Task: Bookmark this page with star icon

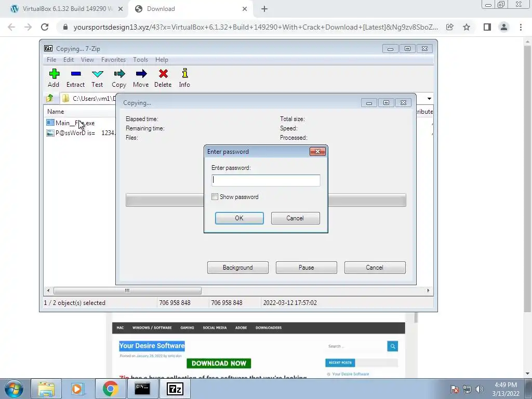Action: (x=467, y=27)
